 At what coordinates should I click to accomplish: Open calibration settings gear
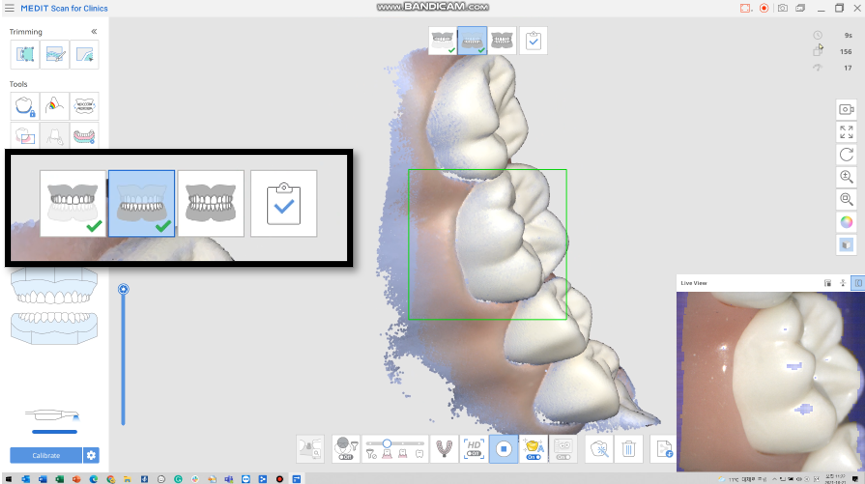pyautogui.click(x=91, y=455)
